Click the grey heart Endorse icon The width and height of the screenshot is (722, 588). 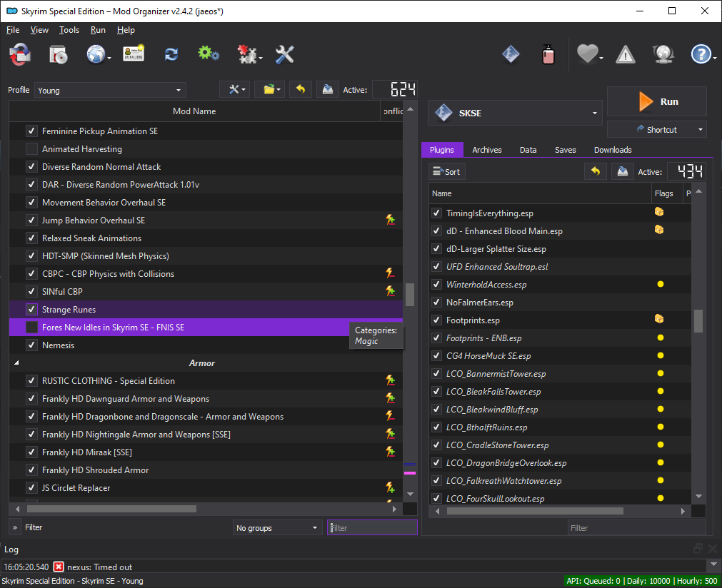click(588, 54)
